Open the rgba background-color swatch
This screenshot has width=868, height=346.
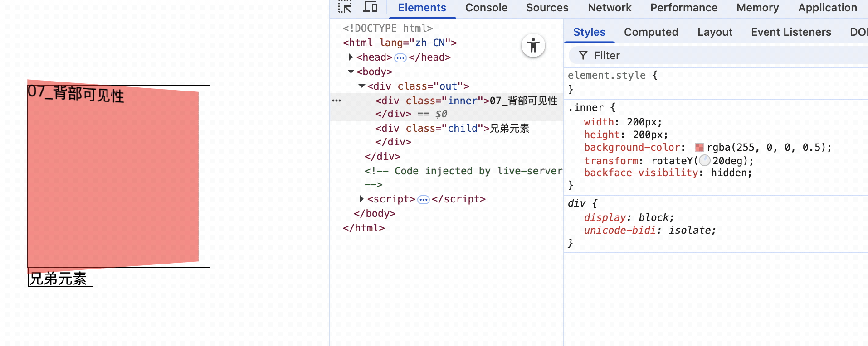[699, 148]
